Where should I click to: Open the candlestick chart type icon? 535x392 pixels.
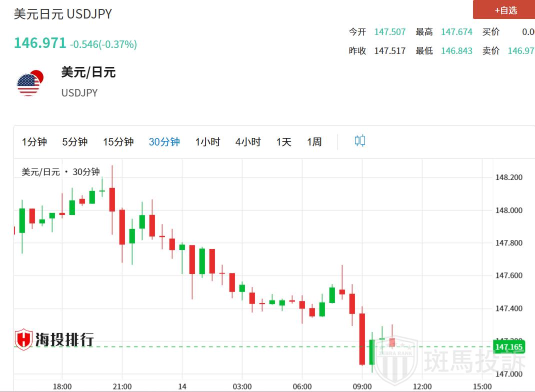(x=360, y=141)
